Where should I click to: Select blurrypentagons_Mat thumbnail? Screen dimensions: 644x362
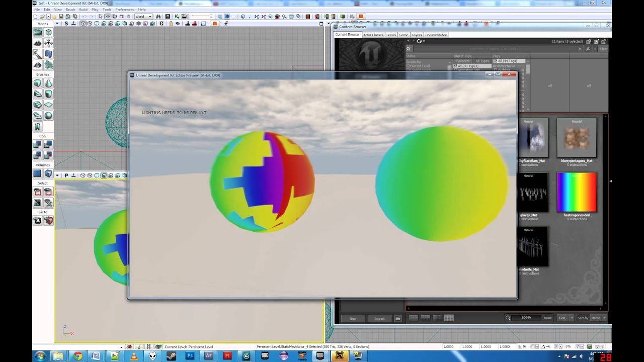[577, 138]
